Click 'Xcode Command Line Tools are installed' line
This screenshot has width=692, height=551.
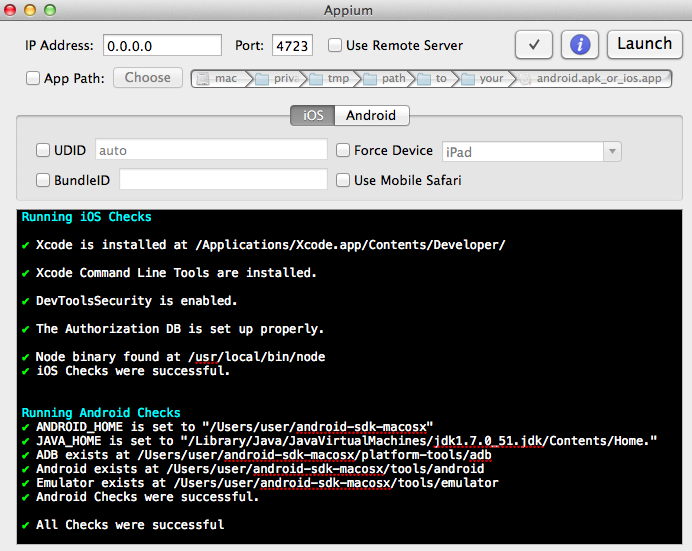point(169,273)
